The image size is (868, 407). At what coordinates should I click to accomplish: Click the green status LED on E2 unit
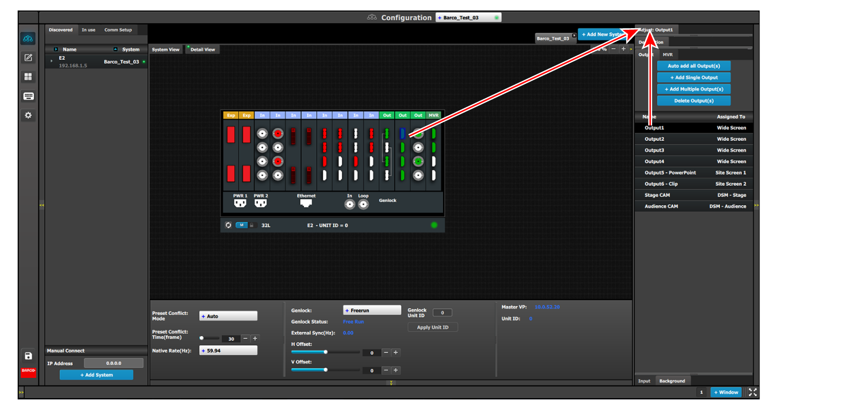(x=434, y=225)
